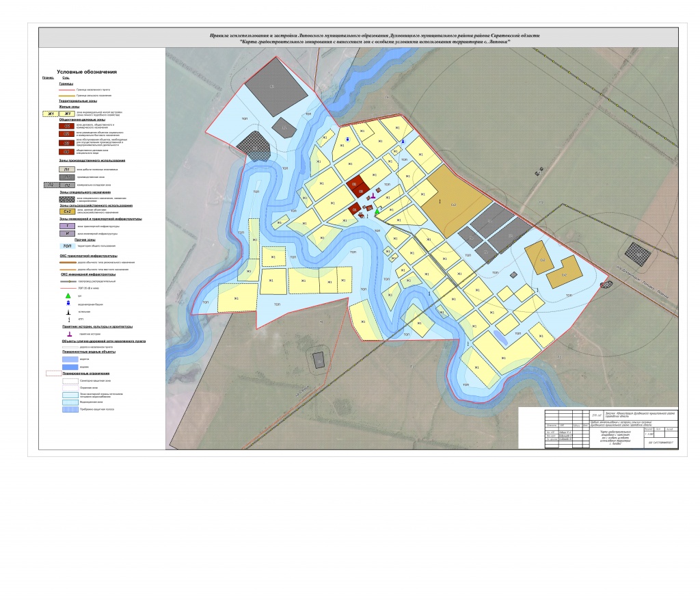Select the dashed Ж1 planned-zone legend swatch
This screenshot has height=600, width=700.
click(x=50, y=114)
